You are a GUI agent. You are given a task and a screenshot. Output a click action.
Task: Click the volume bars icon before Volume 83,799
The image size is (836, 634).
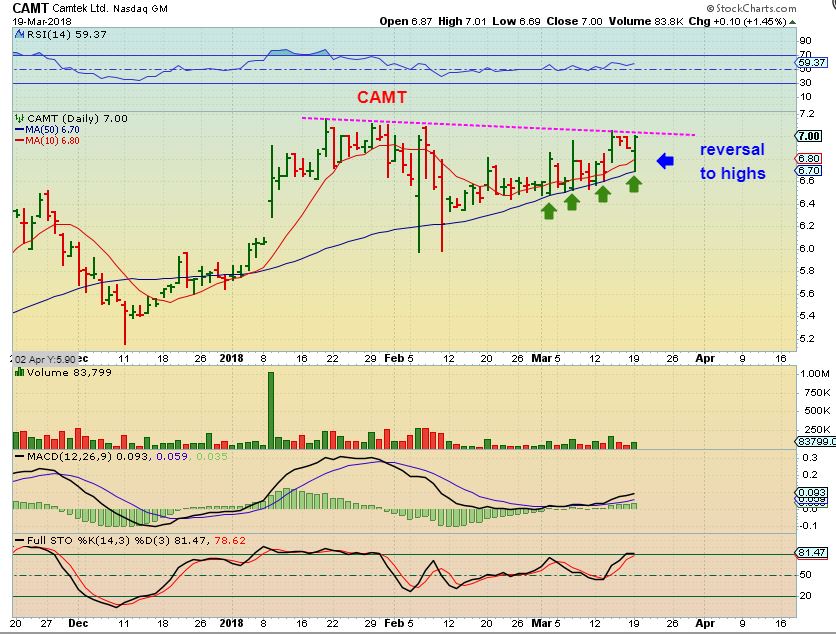point(20,372)
